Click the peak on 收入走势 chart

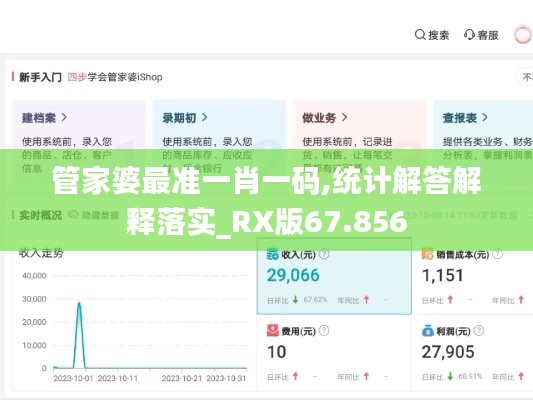coord(79,303)
